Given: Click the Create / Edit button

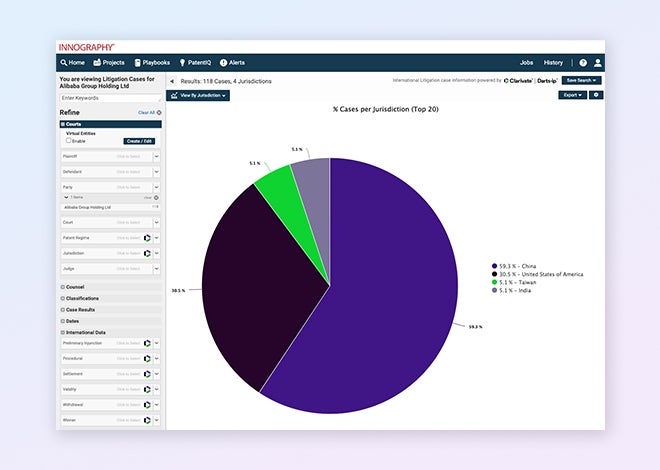Looking at the screenshot, I should 139,141.
